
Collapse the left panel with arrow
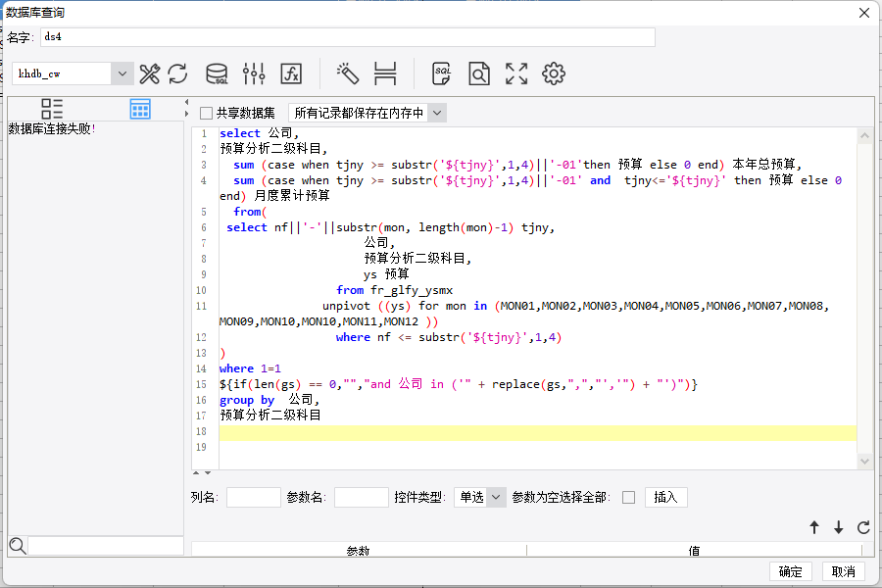(187, 102)
